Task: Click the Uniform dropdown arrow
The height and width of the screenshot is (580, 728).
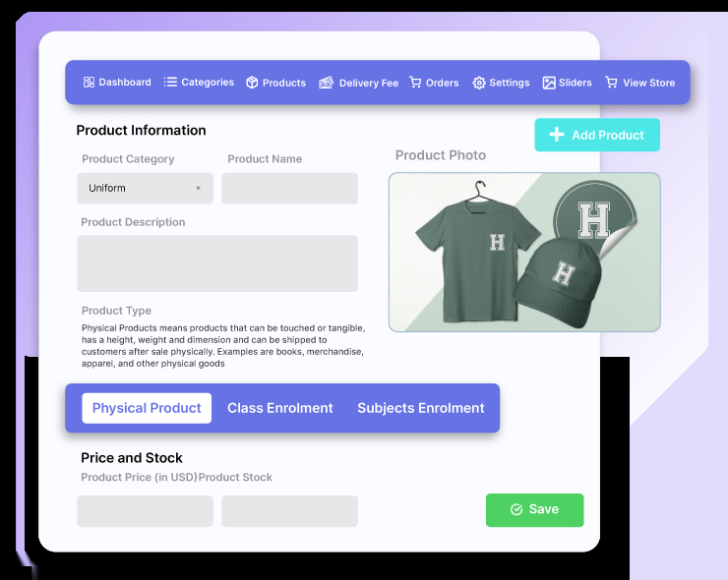Action: [199, 189]
